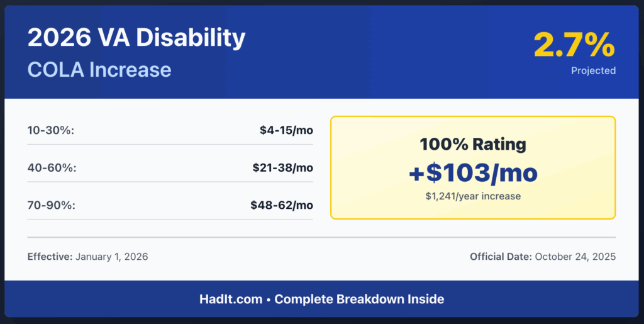Select the "40-60%:" rating label
Viewport: 644px width, 324px height.
[x=49, y=168]
